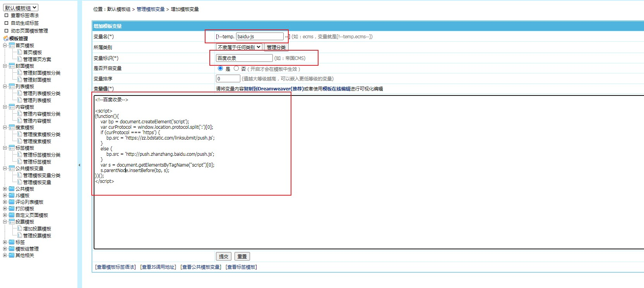The image size is (644, 288).
Task: Click the 投票模板 folder icon
Action: click(x=12, y=222)
